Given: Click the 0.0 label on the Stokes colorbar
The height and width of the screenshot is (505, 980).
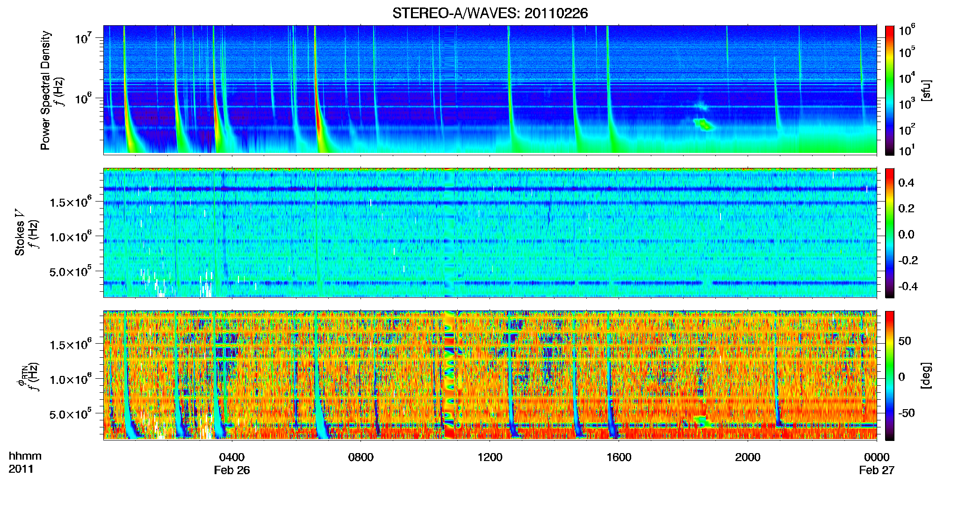Looking at the screenshot, I should (x=906, y=234).
